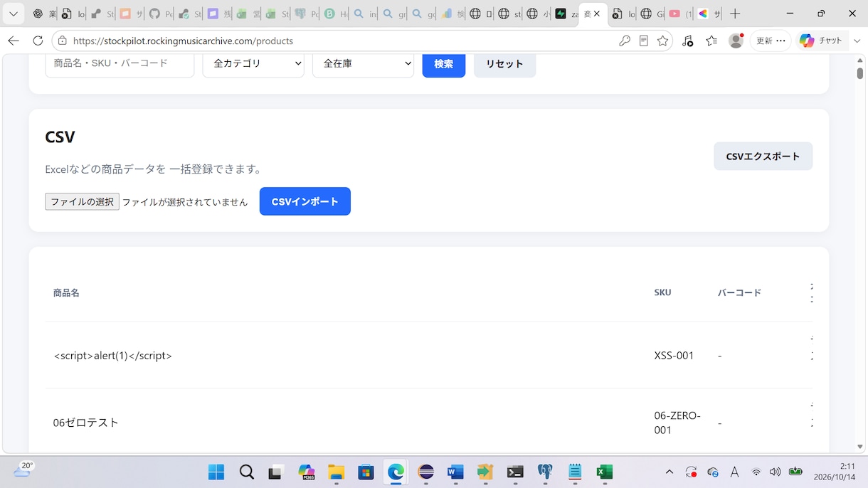Switch to the ChatGPT 業 tab

coord(44,14)
